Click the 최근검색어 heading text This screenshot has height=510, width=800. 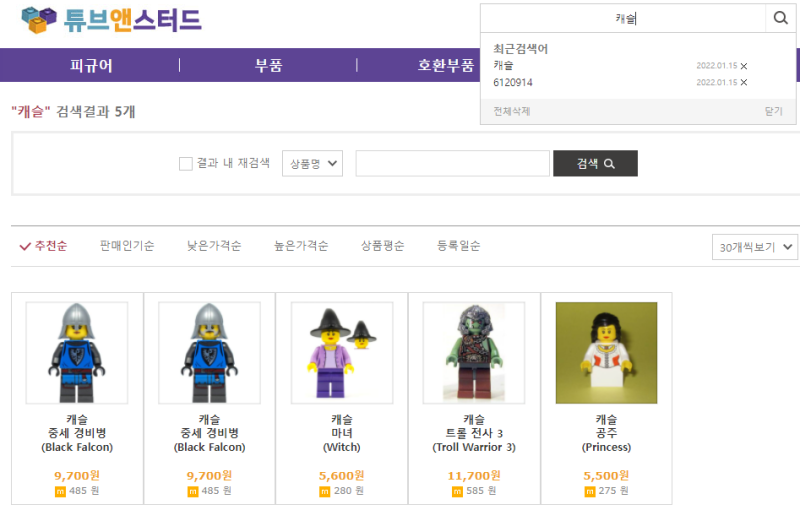coord(520,49)
